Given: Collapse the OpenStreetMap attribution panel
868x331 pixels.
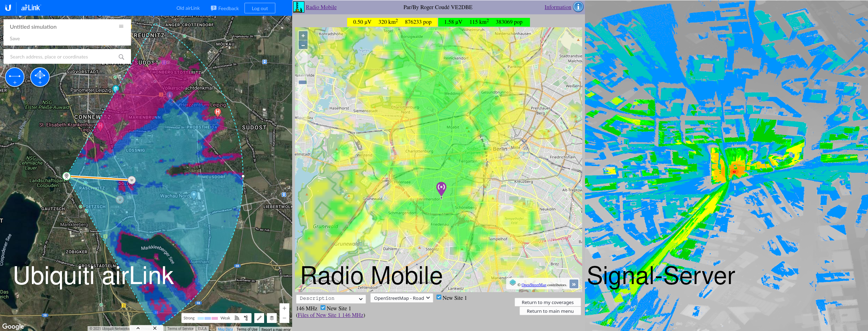Looking at the screenshot, I should pyautogui.click(x=574, y=284).
